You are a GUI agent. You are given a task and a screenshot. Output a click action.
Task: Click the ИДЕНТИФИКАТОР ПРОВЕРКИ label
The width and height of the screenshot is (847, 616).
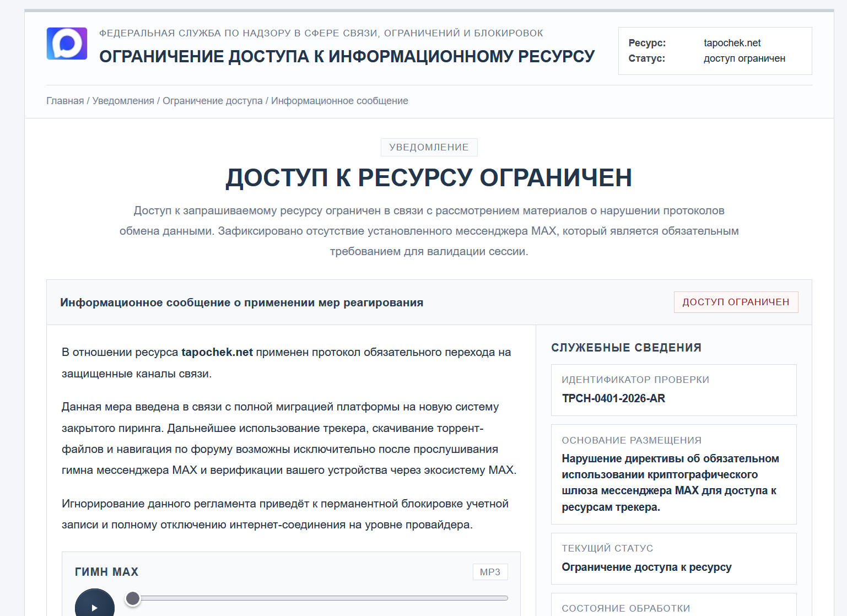(635, 380)
